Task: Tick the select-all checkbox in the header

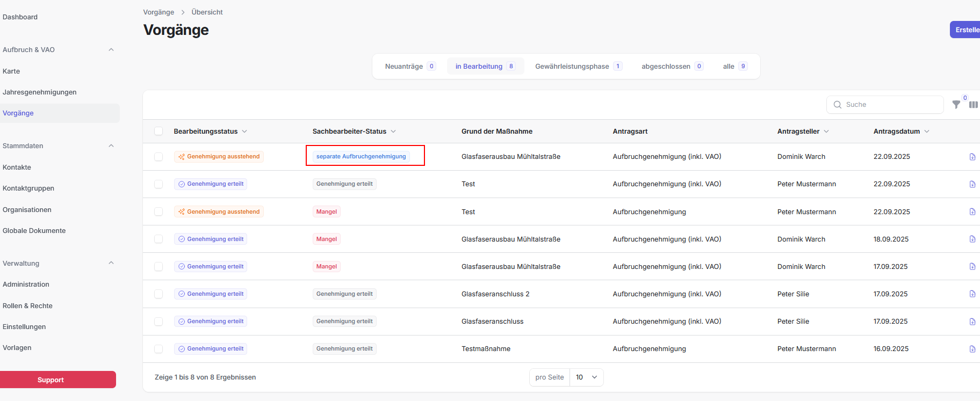Action: click(x=158, y=131)
